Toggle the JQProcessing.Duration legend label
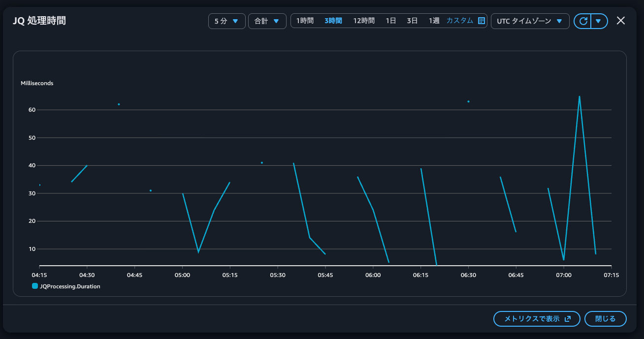 pos(70,286)
